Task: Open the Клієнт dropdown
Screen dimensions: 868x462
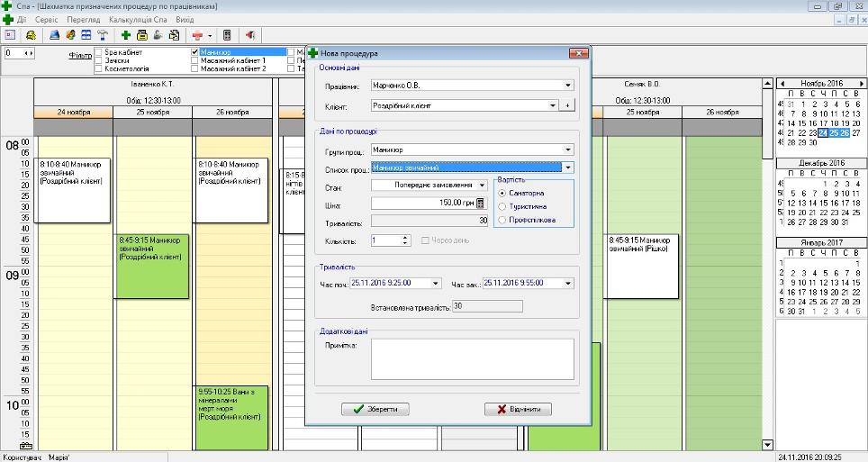Action: click(x=553, y=105)
